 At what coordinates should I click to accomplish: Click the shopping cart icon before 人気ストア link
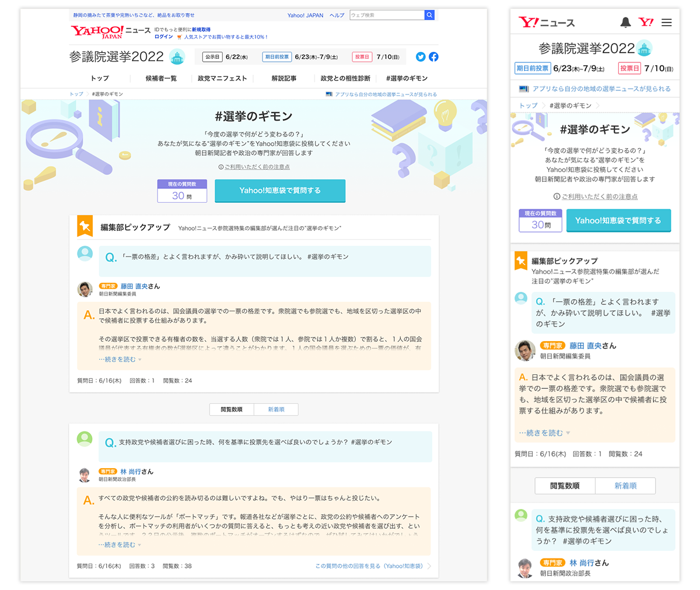179,37
